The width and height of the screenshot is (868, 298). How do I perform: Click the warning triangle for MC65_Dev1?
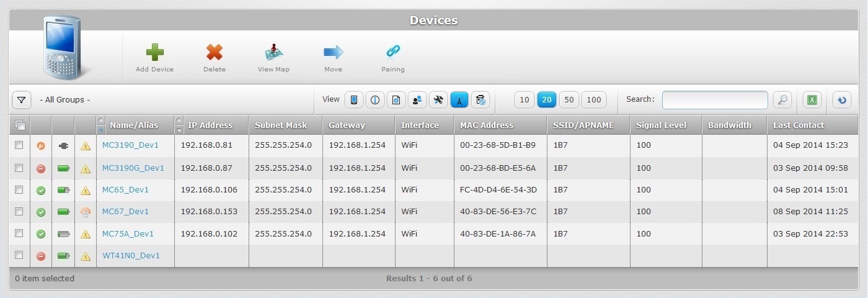[x=86, y=190]
